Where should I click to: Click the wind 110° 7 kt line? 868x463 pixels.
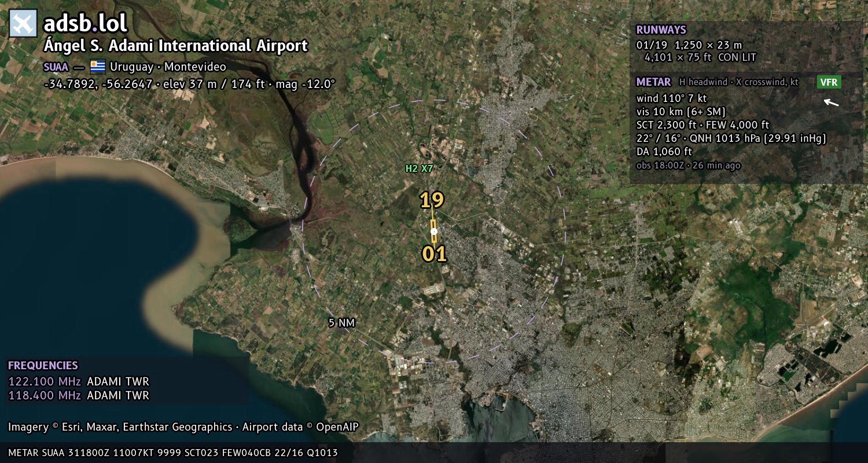coord(671,98)
